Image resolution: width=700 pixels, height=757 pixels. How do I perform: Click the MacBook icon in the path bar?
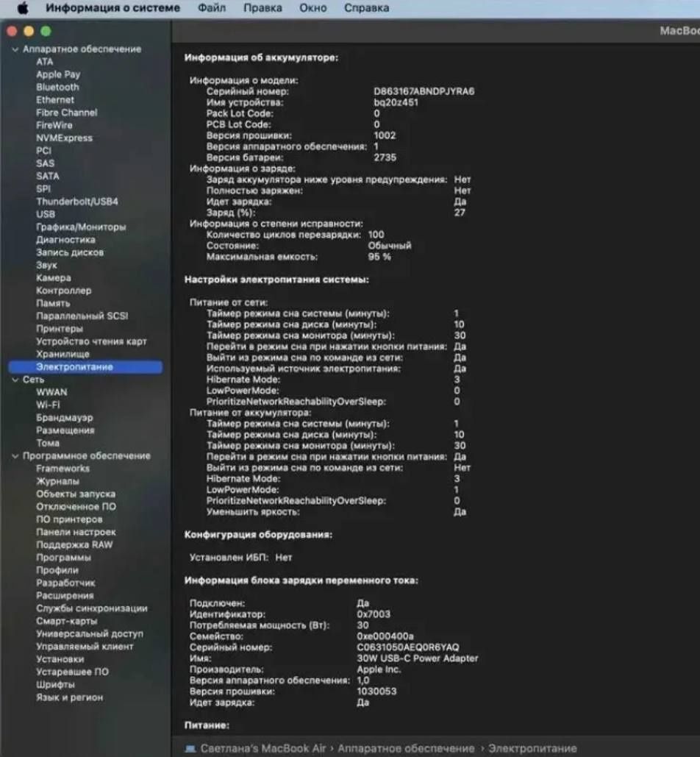click(190, 748)
